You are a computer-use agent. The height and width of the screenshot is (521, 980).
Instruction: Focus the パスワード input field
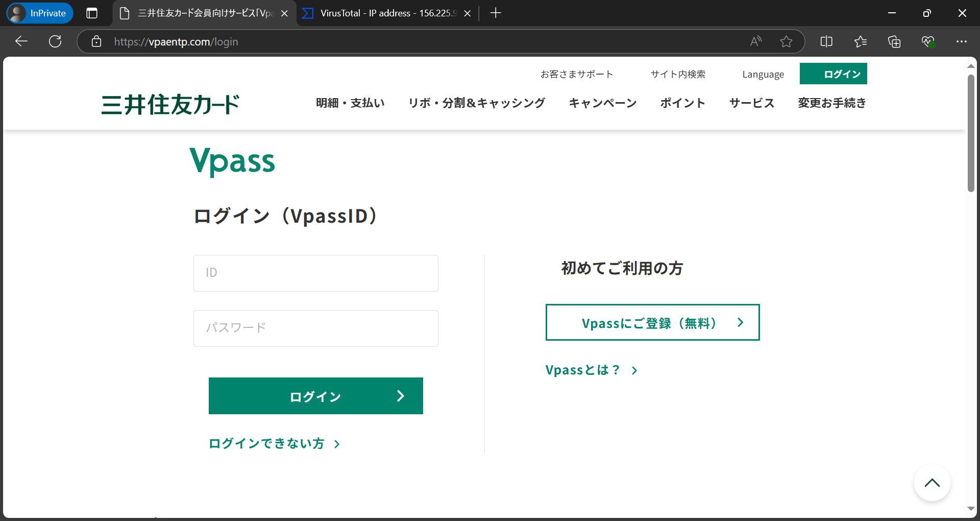(316, 328)
